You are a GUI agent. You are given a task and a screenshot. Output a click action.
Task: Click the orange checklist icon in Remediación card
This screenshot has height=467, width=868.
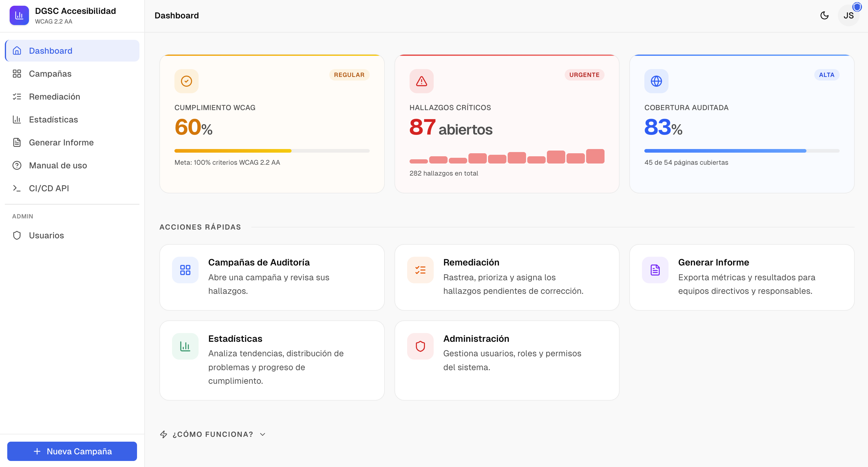pyautogui.click(x=420, y=270)
